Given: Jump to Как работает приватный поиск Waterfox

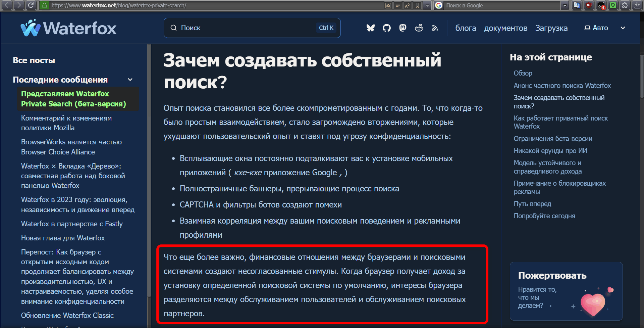Looking at the screenshot, I should point(561,122).
